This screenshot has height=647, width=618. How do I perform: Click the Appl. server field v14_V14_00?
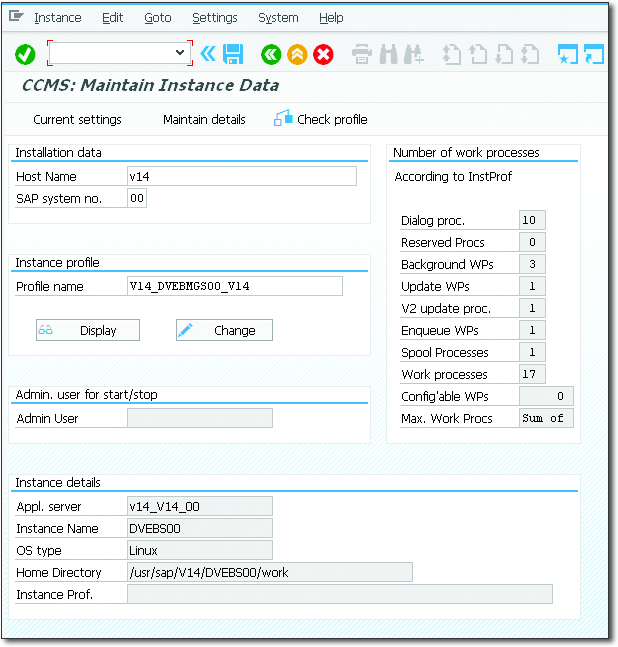pyautogui.click(x=200, y=506)
